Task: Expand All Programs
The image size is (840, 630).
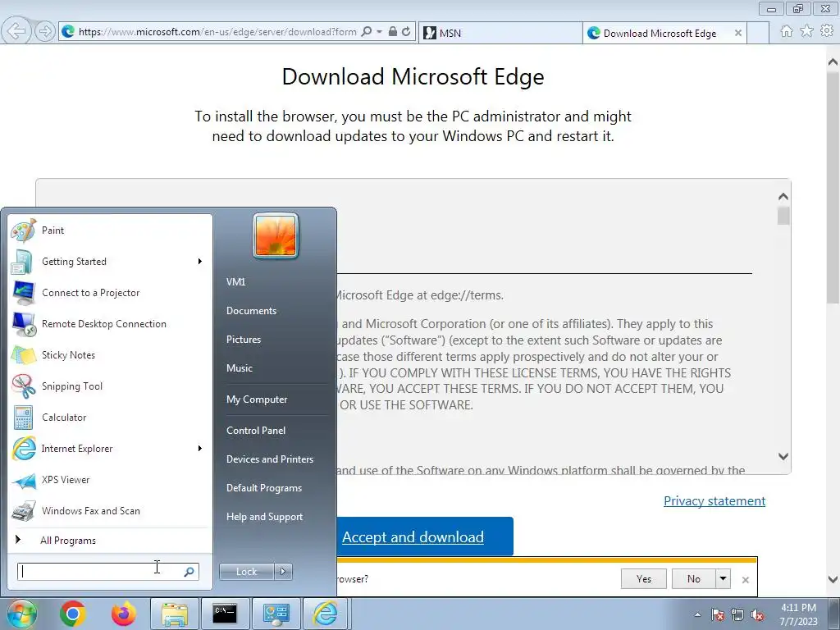Action: coord(109,540)
